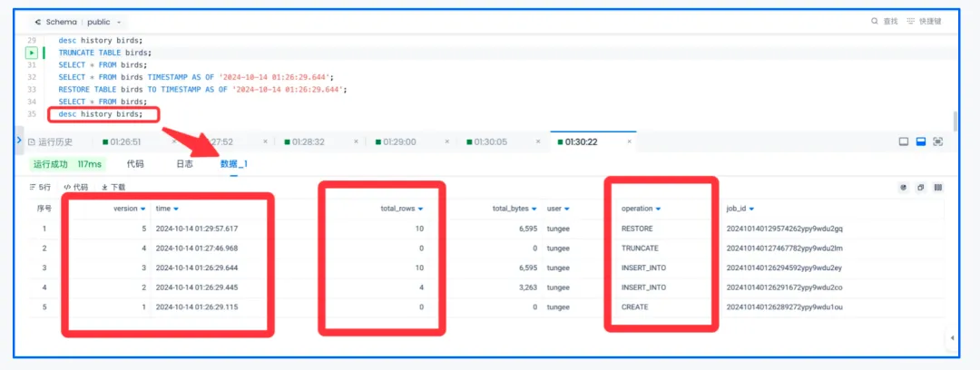This screenshot has height=370, width=980.
Task: Click the RESTORE operation cell in row 1
Action: (x=637, y=229)
